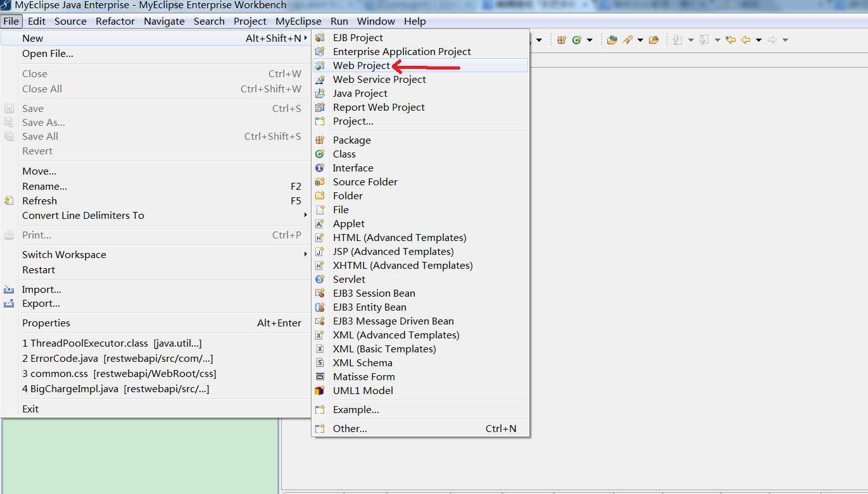Click the Source Folder icon
This screenshot has height=494, width=868.
coord(320,182)
